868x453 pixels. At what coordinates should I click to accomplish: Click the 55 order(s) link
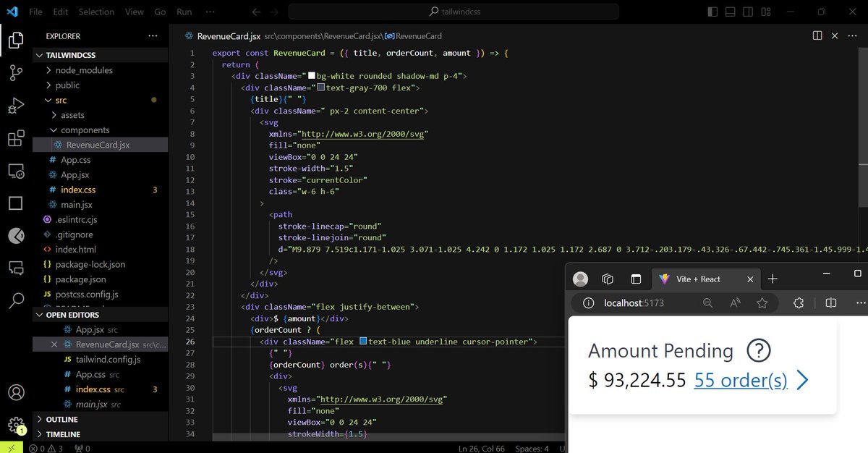(741, 380)
